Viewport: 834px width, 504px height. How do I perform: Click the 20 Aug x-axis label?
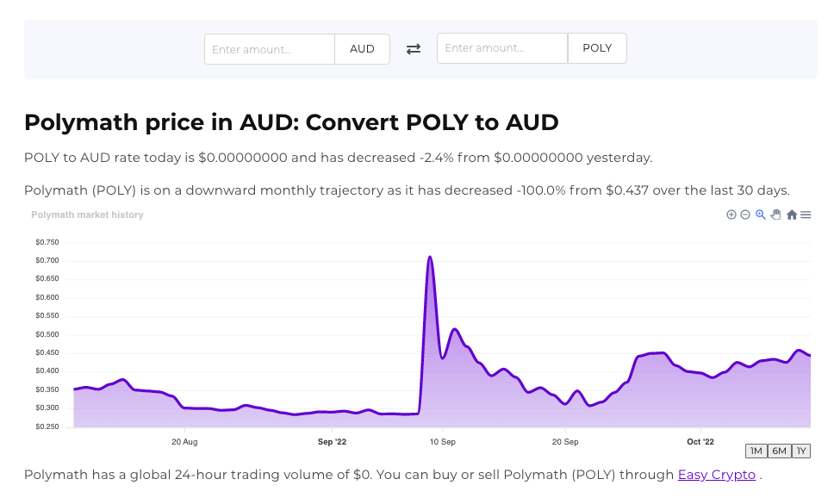(184, 441)
